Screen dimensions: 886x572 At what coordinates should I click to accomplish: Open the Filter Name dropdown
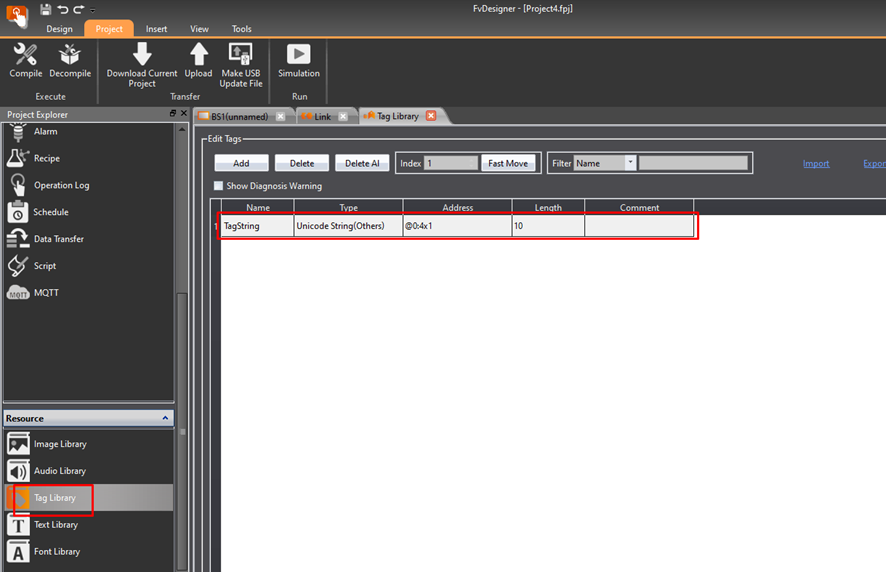pos(630,163)
